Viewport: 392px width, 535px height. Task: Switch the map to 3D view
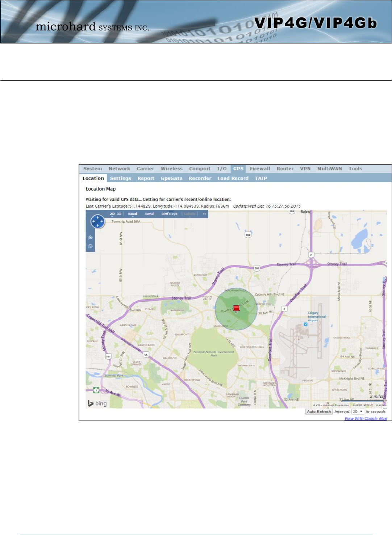click(x=119, y=214)
